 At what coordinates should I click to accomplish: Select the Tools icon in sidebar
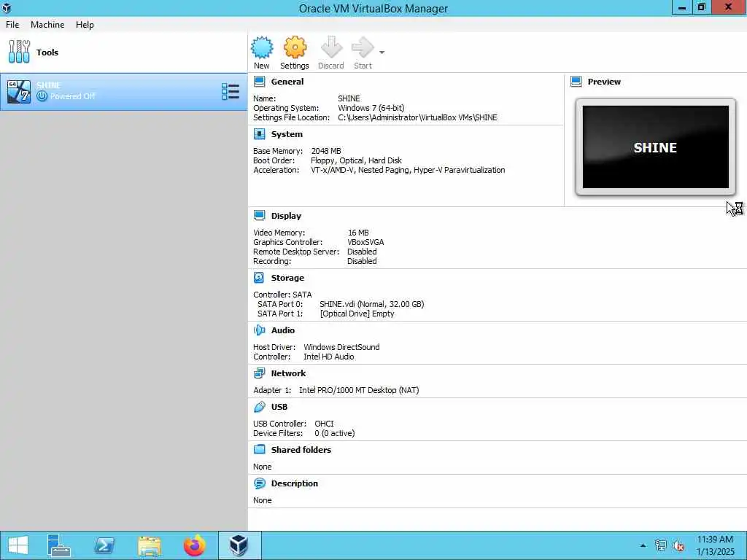(19, 52)
